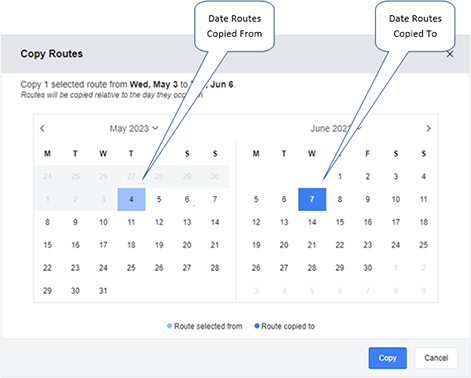Click May 12 date cell
The image size is (471, 378).
click(159, 222)
